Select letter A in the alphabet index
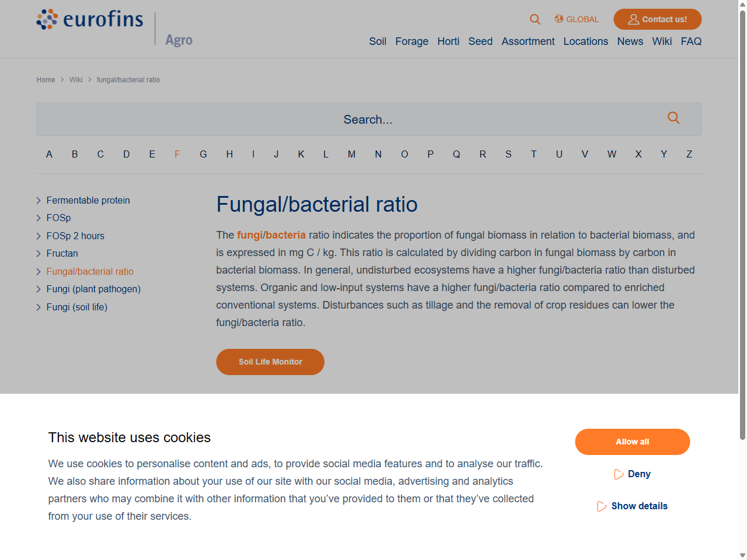This screenshot has height=560, width=747. pyautogui.click(x=49, y=155)
